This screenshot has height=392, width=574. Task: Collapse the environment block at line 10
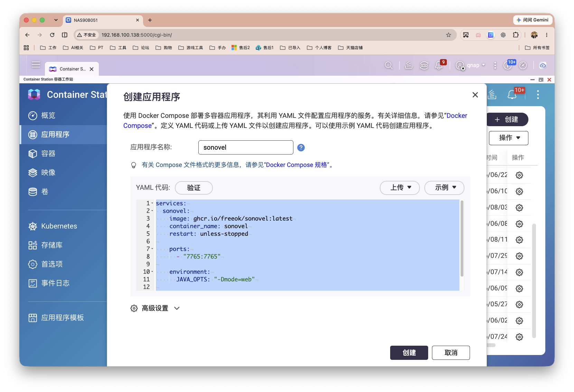click(152, 272)
